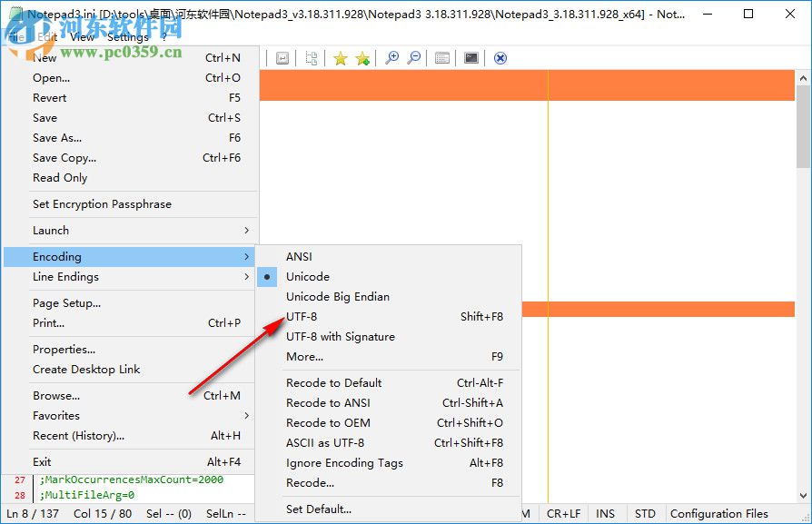Viewport: 812px width, 524px height.
Task: Choose Print... from the File menu
Action: 129,323
